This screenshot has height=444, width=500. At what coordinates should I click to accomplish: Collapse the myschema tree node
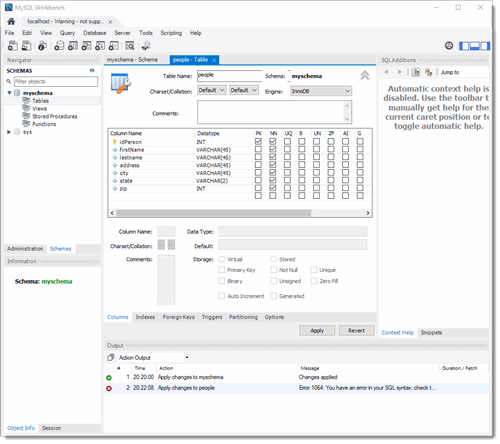9,93
